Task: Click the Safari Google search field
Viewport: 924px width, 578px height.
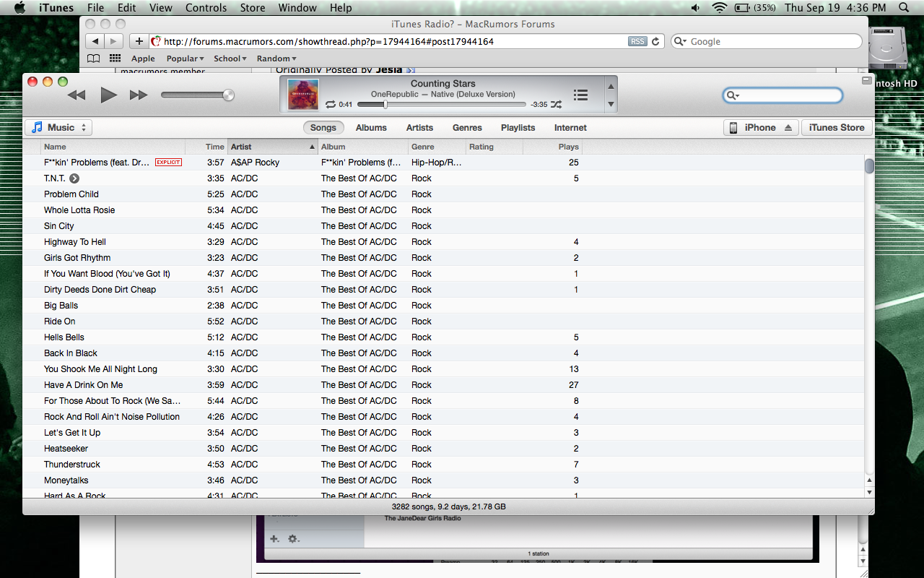Action: [767, 41]
